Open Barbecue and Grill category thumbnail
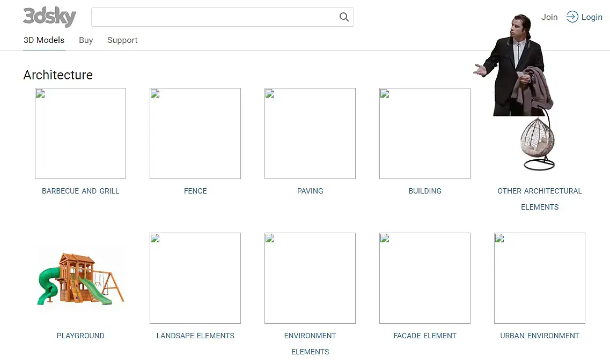 pyautogui.click(x=80, y=133)
